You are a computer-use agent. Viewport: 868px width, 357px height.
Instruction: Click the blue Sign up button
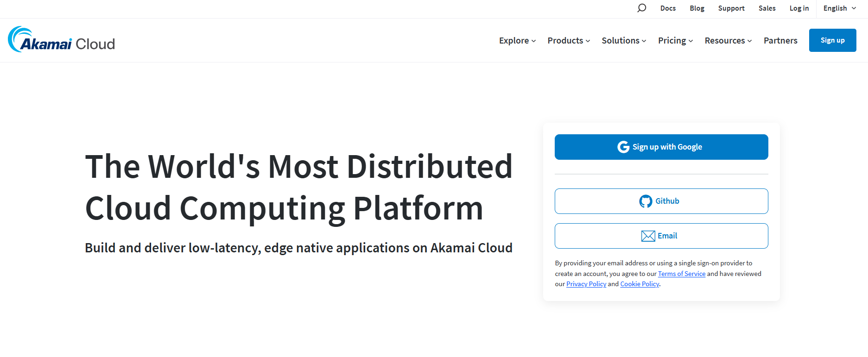click(832, 40)
